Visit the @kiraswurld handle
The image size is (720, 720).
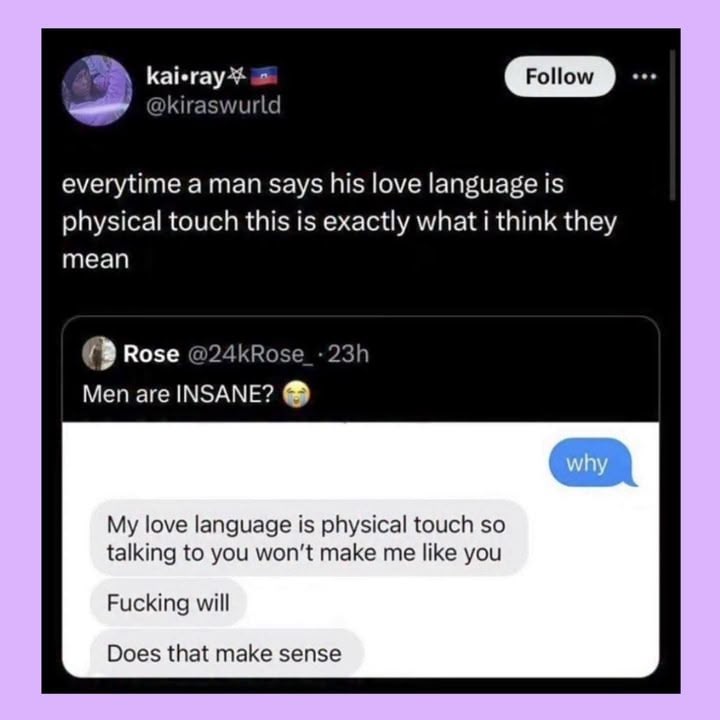[x=214, y=105]
